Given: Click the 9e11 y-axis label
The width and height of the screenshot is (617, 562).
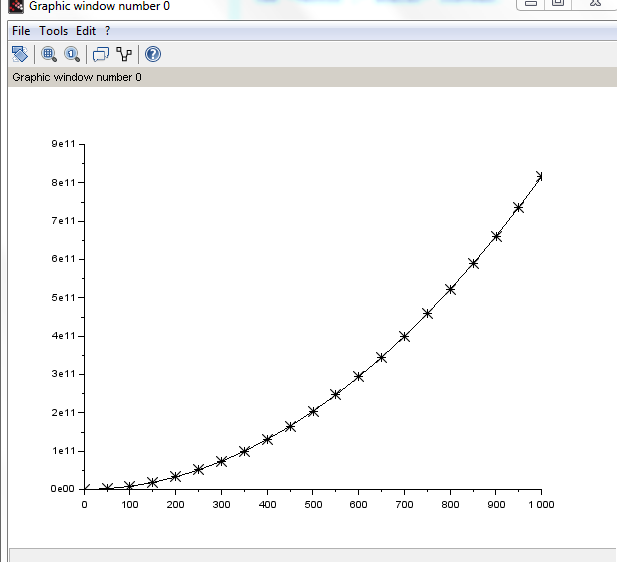Looking at the screenshot, I should [x=63, y=144].
